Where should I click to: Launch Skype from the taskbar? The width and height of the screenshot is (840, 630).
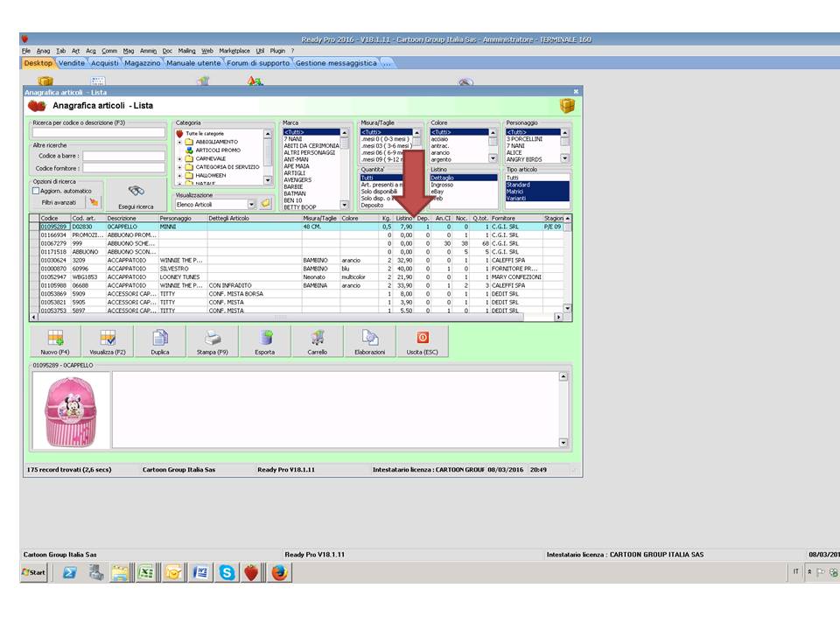(227, 573)
